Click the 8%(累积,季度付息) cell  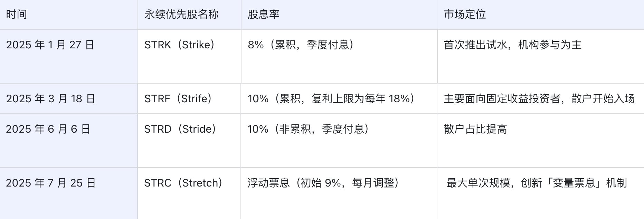point(301,45)
